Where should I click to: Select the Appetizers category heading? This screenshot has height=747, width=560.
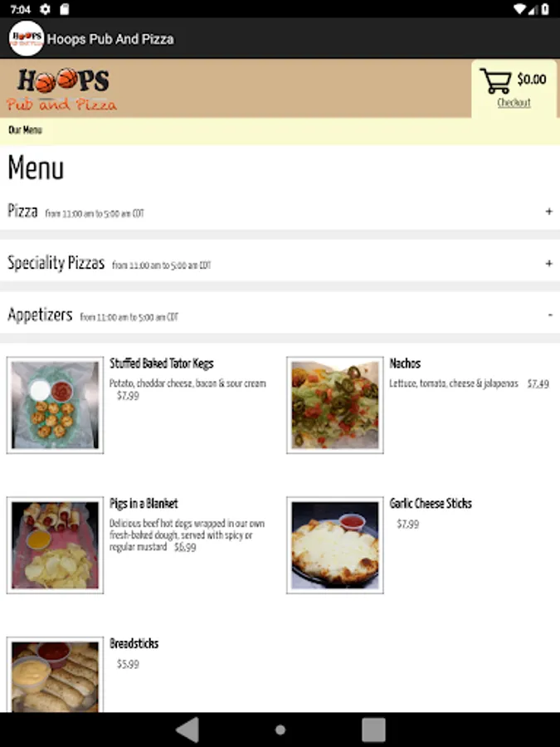click(40, 315)
